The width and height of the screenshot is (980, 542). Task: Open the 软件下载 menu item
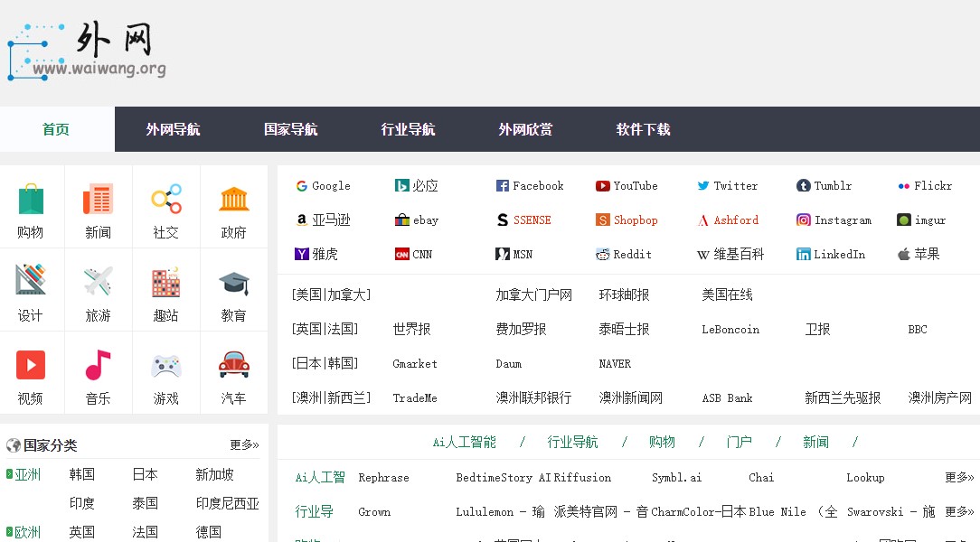click(643, 129)
